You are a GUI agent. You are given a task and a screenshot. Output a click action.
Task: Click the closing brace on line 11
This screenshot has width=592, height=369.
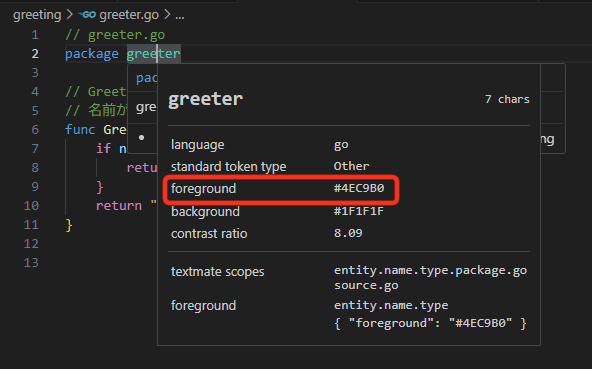[x=69, y=225]
